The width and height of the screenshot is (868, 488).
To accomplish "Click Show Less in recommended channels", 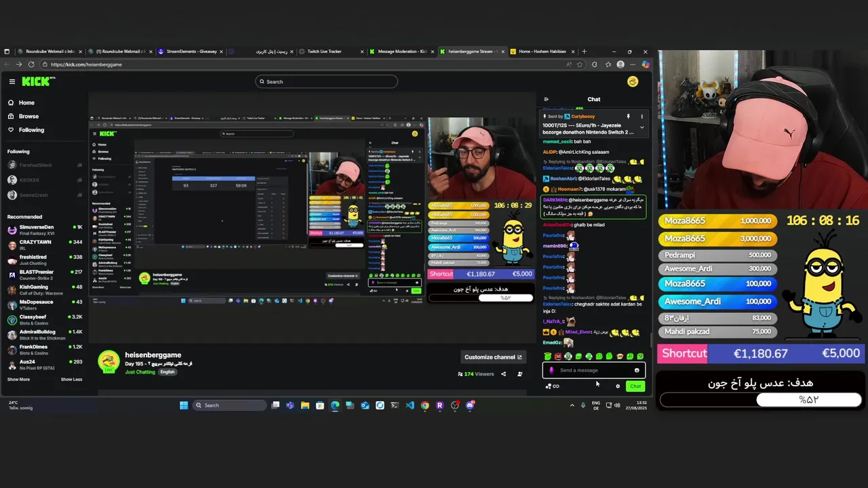I will click(x=71, y=380).
